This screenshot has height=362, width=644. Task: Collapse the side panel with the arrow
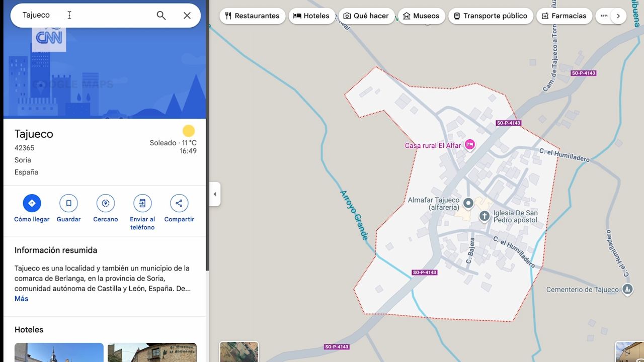pos(215,194)
